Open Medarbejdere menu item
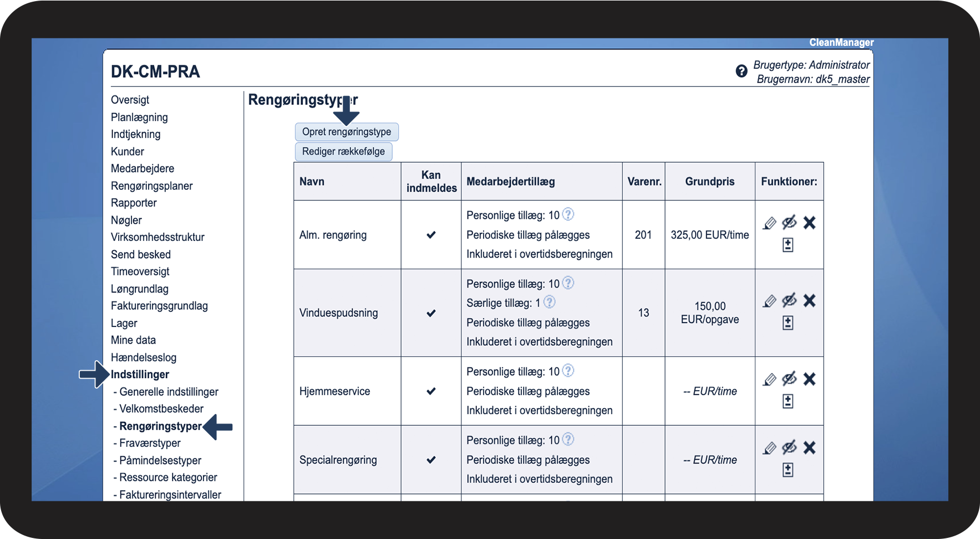The width and height of the screenshot is (980, 539). point(143,169)
